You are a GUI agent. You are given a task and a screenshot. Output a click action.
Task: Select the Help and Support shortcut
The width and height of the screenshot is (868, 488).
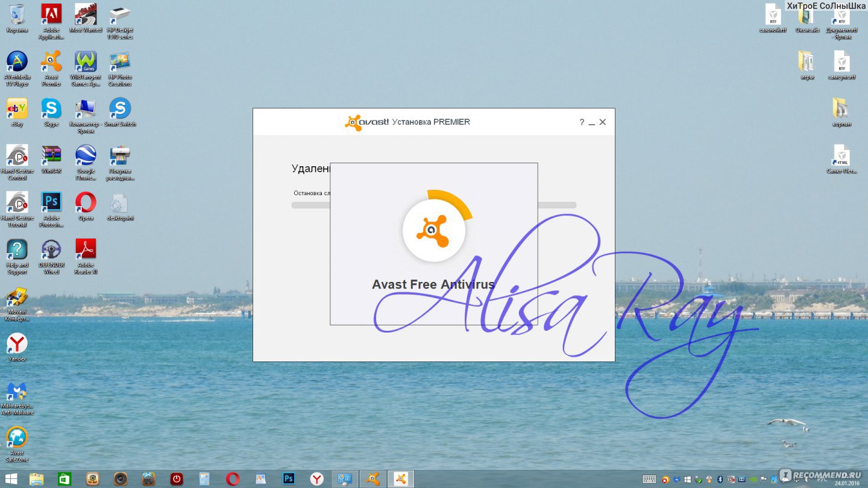tap(17, 257)
